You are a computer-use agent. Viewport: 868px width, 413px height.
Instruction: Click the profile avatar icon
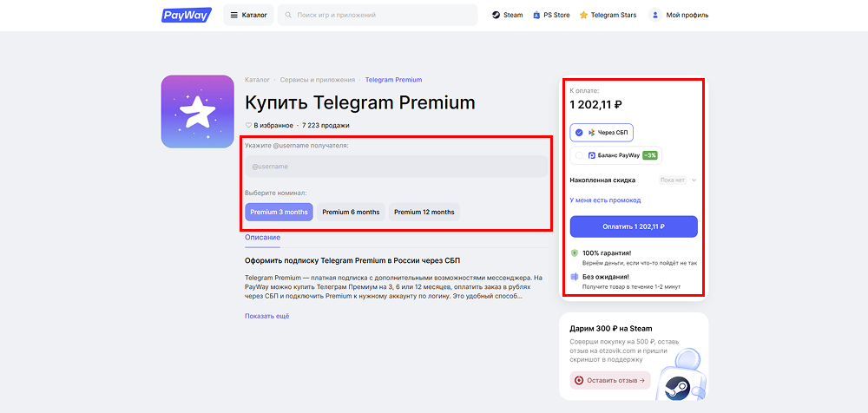(x=655, y=15)
